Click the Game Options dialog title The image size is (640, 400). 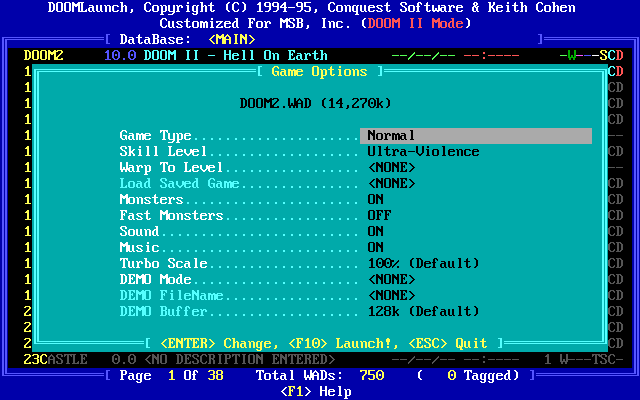[x=319, y=71]
